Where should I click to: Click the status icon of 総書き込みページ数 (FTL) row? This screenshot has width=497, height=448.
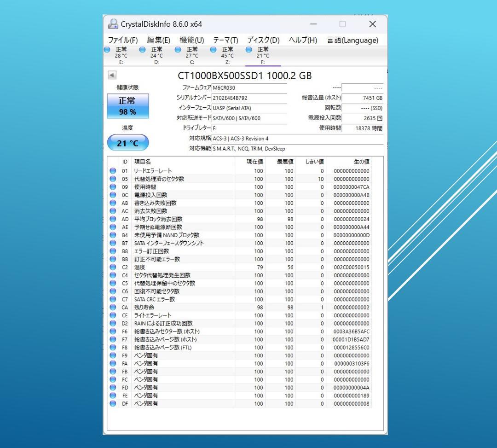pos(113,347)
